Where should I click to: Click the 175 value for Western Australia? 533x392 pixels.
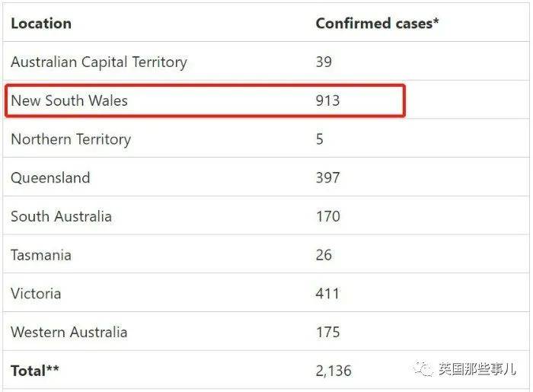click(x=328, y=332)
